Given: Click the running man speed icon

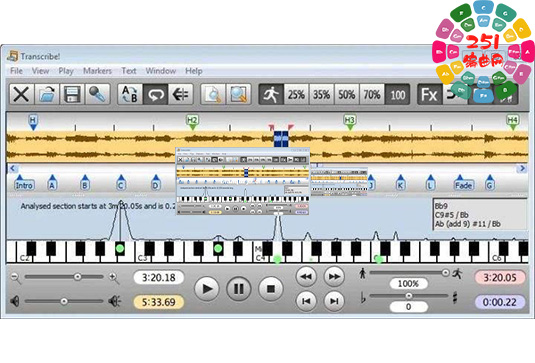Looking at the screenshot, I should [x=271, y=94].
